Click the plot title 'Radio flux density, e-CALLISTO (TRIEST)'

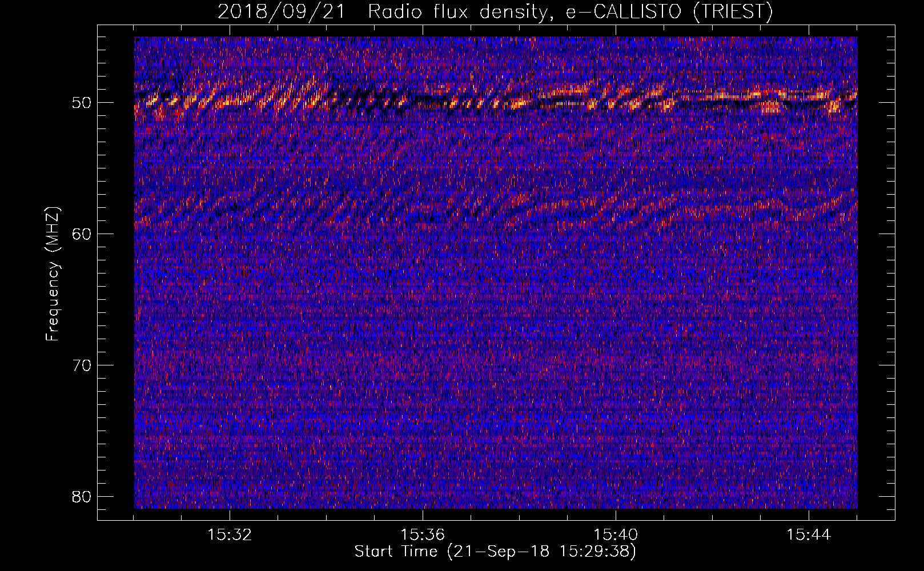[x=571, y=11]
